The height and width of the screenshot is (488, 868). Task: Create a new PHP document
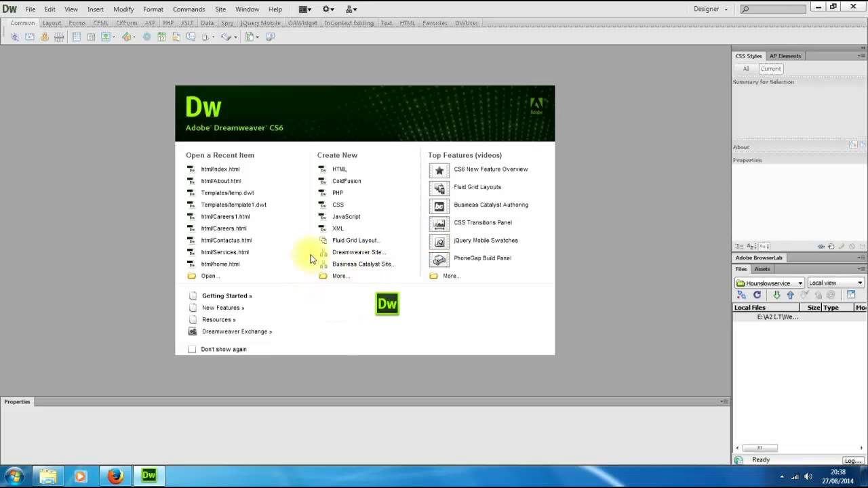tap(338, 193)
